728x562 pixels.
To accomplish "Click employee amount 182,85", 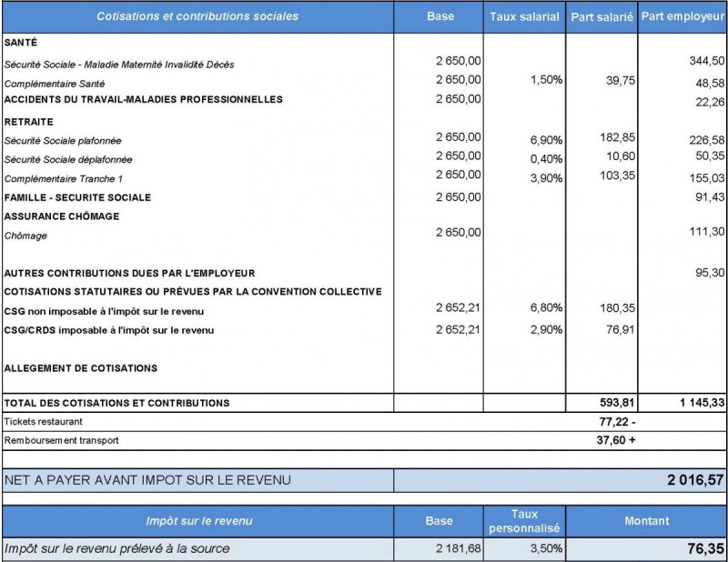I will coord(618,137).
